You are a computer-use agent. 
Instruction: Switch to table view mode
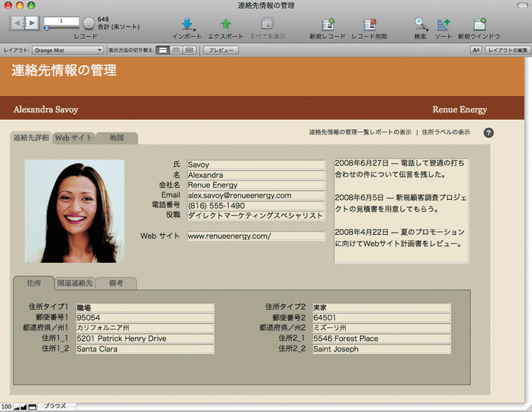tap(190, 50)
